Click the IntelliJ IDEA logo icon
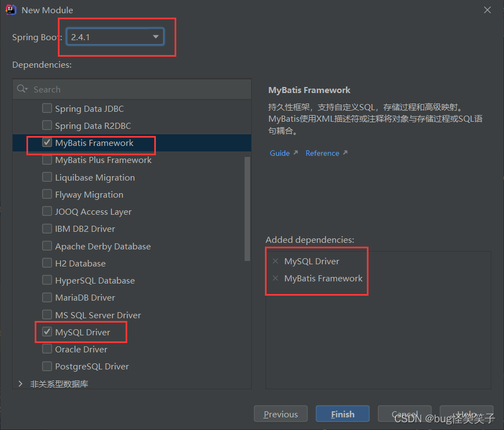 point(10,10)
